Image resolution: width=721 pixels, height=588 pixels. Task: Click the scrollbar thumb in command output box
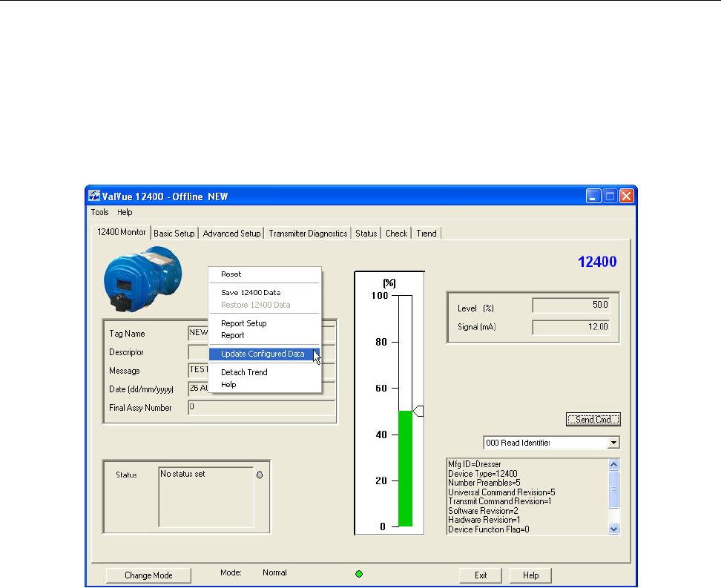pyautogui.click(x=614, y=489)
